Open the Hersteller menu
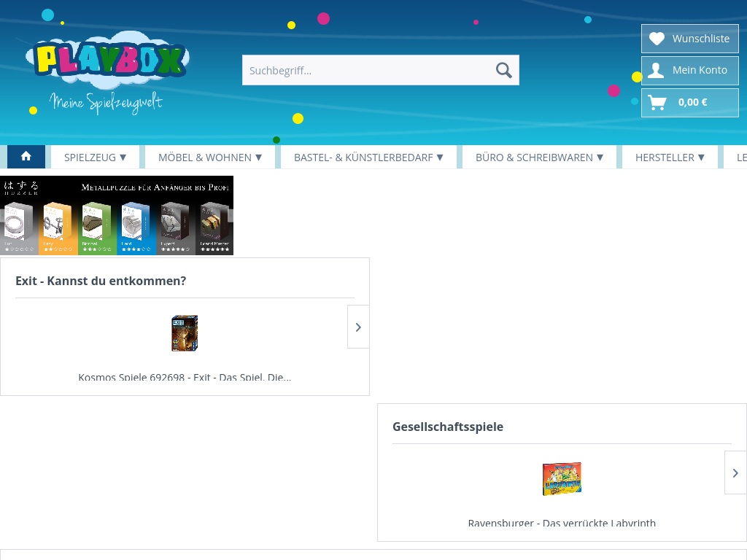Viewport: 747px width, 560px height. [x=670, y=157]
